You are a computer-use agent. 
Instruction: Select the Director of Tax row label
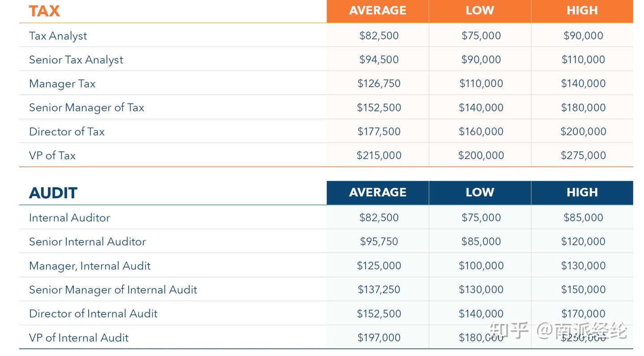[x=67, y=132]
